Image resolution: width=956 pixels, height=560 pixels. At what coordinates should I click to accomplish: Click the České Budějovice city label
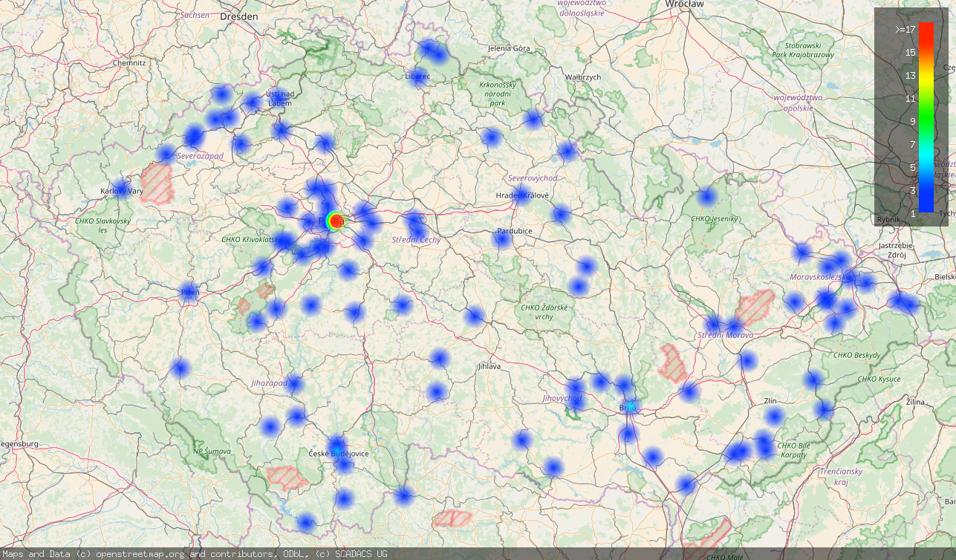click(x=339, y=453)
